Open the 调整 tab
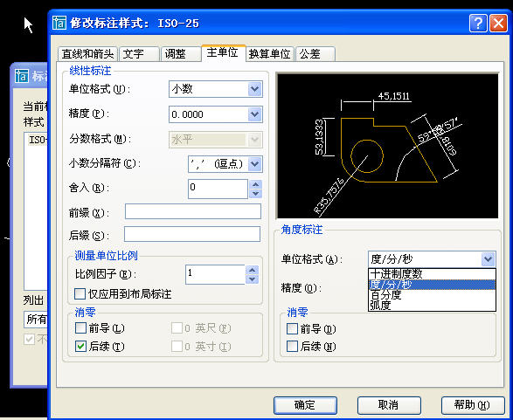513x420 pixels. tap(181, 54)
